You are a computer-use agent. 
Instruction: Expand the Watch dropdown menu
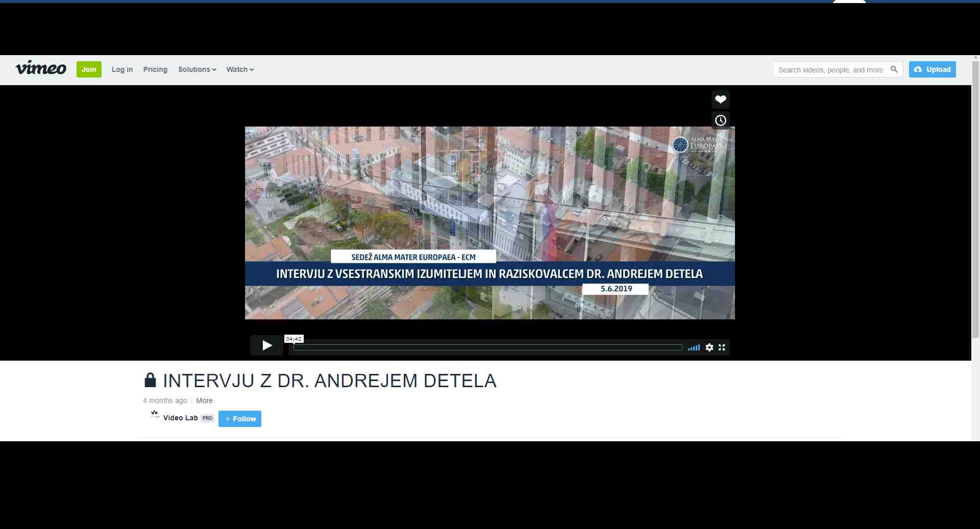[x=240, y=69]
